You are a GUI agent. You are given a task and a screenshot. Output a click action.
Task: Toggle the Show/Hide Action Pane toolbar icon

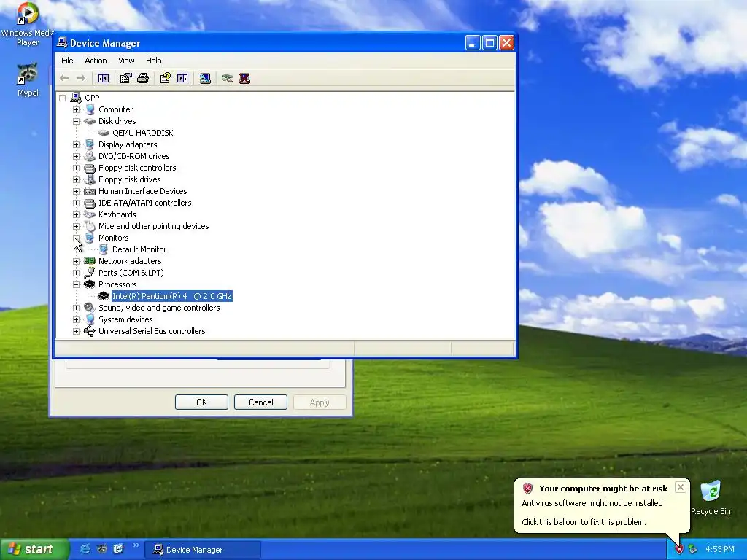tap(182, 78)
